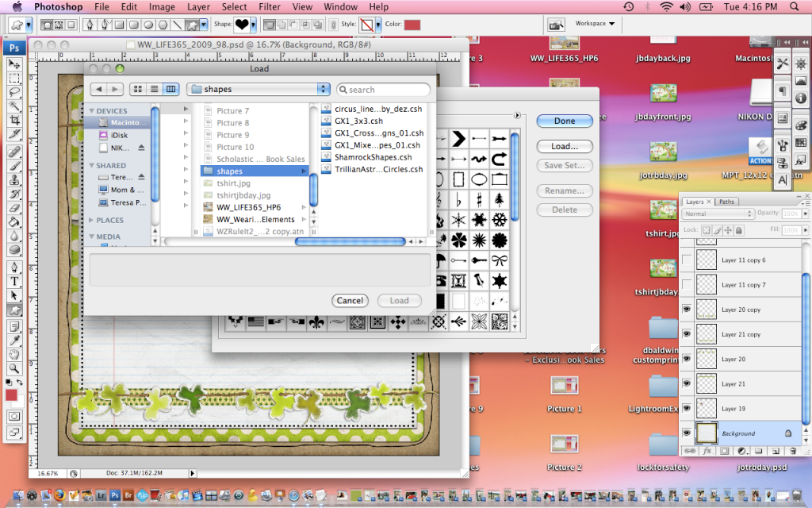Switch Load dialog to list view
This screenshot has width=812, height=508.
155,89
